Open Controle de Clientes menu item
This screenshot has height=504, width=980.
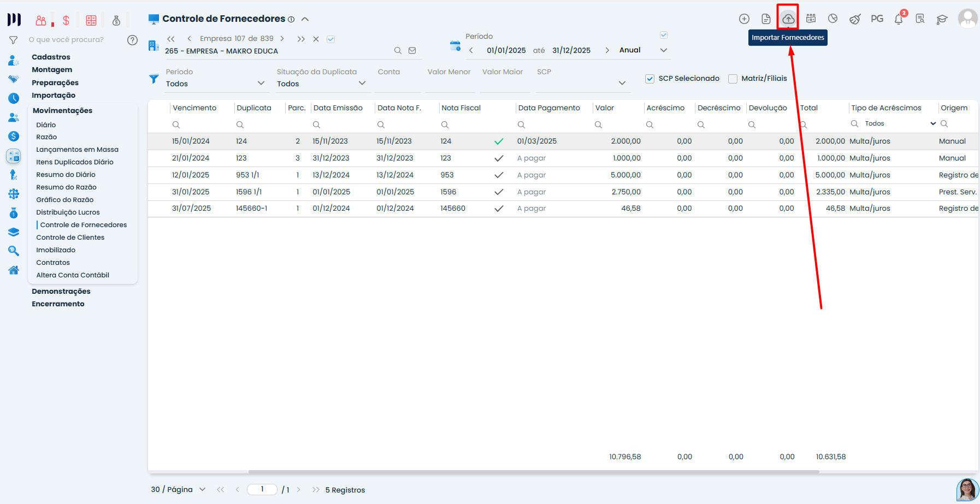pyautogui.click(x=70, y=238)
